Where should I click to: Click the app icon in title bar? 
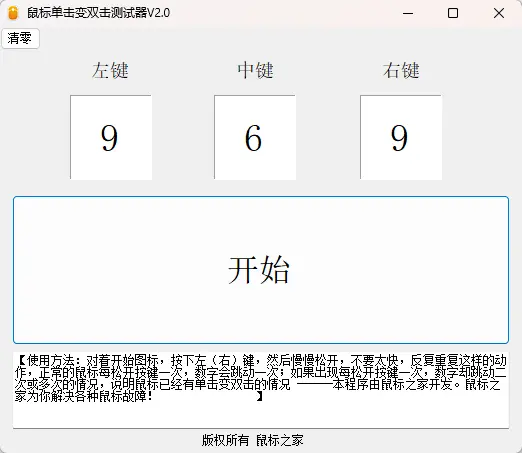(x=13, y=13)
